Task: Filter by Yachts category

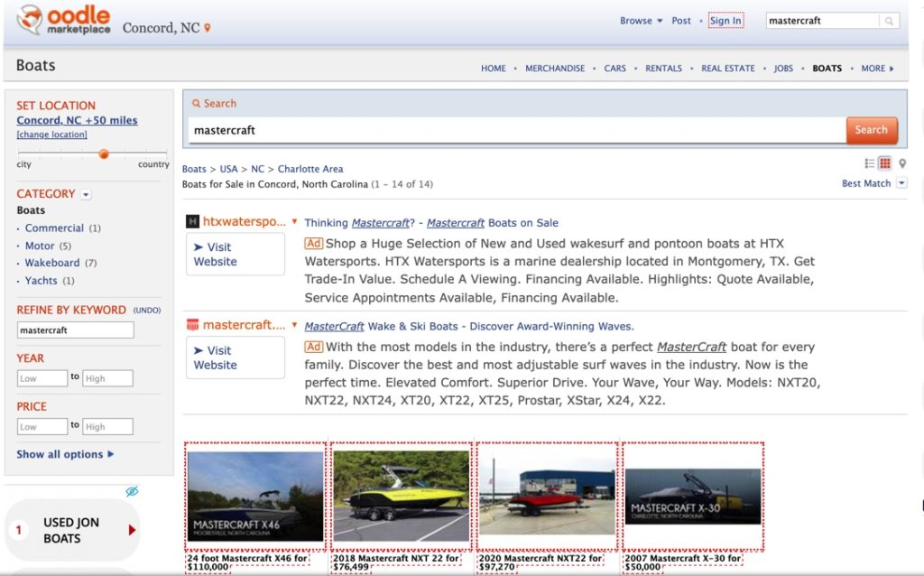Action: (41, 281)
